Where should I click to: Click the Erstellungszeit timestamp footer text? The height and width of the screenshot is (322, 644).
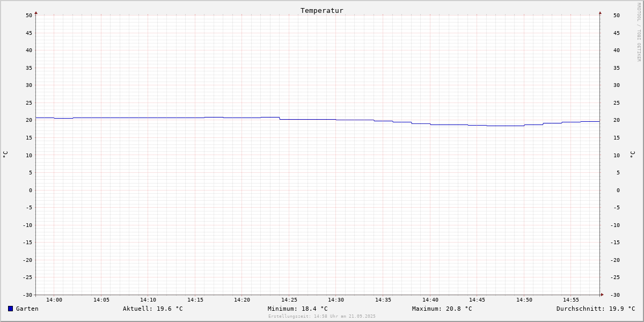coord(322,316)
